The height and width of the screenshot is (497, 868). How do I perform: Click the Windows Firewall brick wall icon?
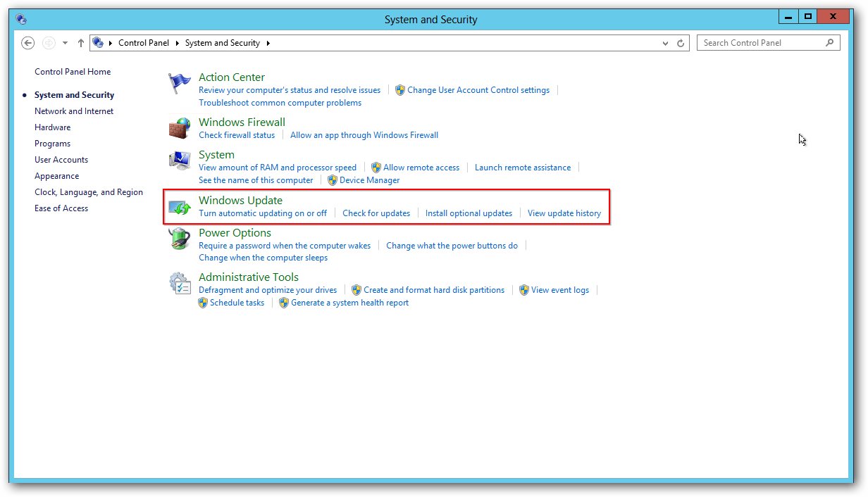click(180, 128)
